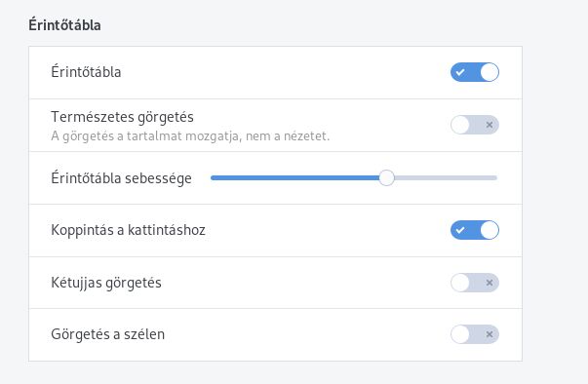Click the Kétujjas görgetés label
Viewport: 588px width, 384px height.
[x=106, y=283]
